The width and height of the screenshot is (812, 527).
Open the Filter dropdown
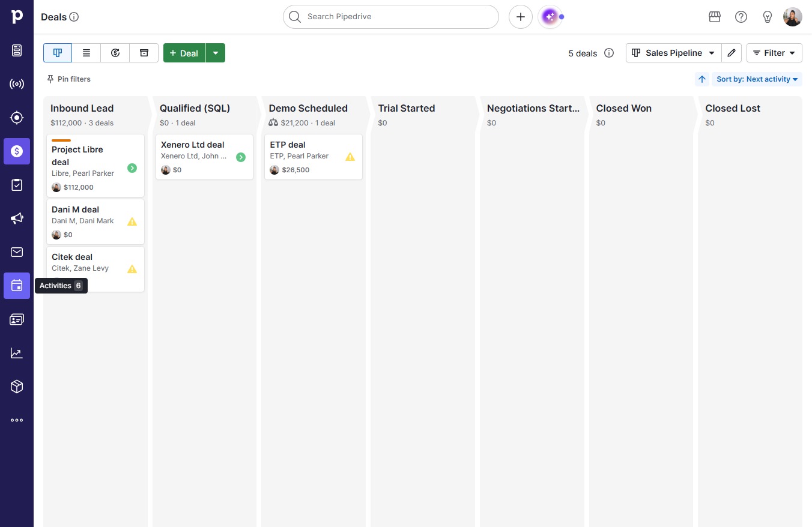[774, 53]
